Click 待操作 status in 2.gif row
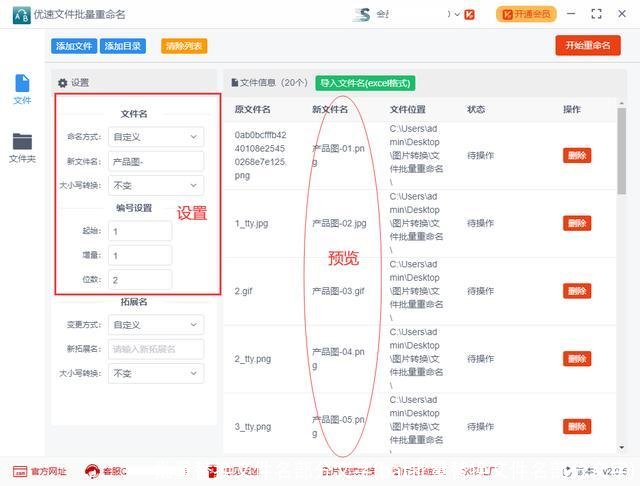 coord(480,291)
